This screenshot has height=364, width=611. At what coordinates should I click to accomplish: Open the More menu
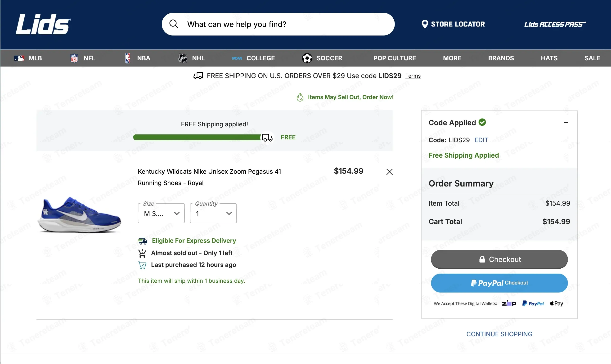tap(452, 58)
